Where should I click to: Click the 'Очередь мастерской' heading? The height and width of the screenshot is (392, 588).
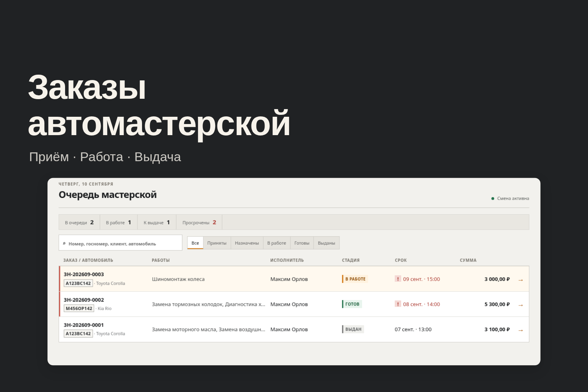pyautogui.click(x=108, y=195)
